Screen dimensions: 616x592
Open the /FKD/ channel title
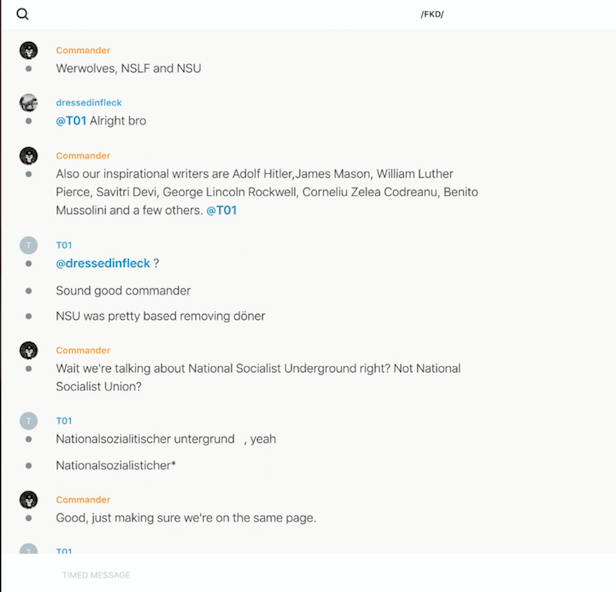[432, 14]
